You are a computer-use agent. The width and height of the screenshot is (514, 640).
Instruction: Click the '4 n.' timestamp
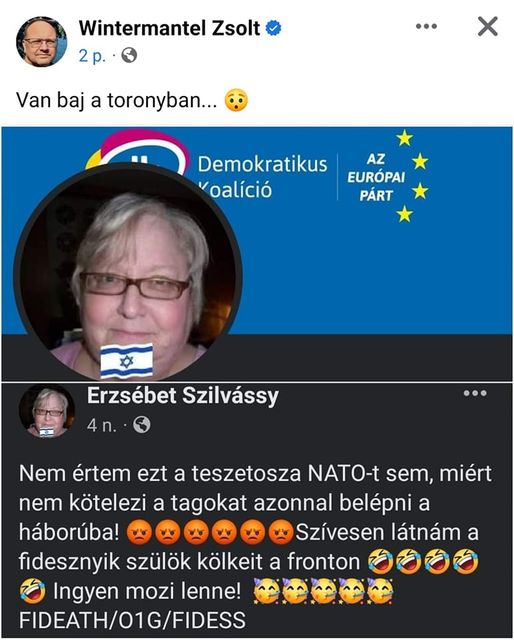102,425
